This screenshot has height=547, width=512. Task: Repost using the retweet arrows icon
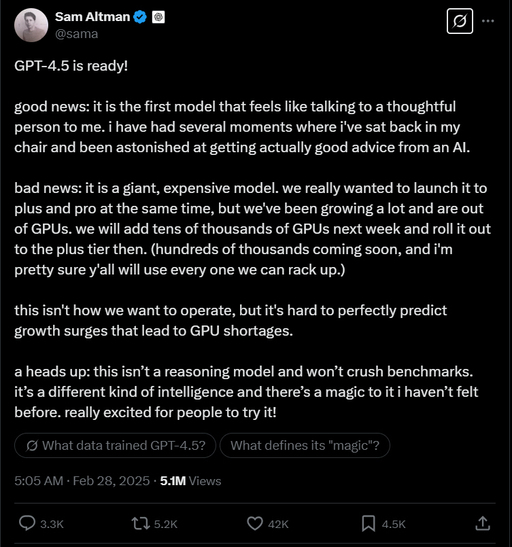tap(141, 524)
